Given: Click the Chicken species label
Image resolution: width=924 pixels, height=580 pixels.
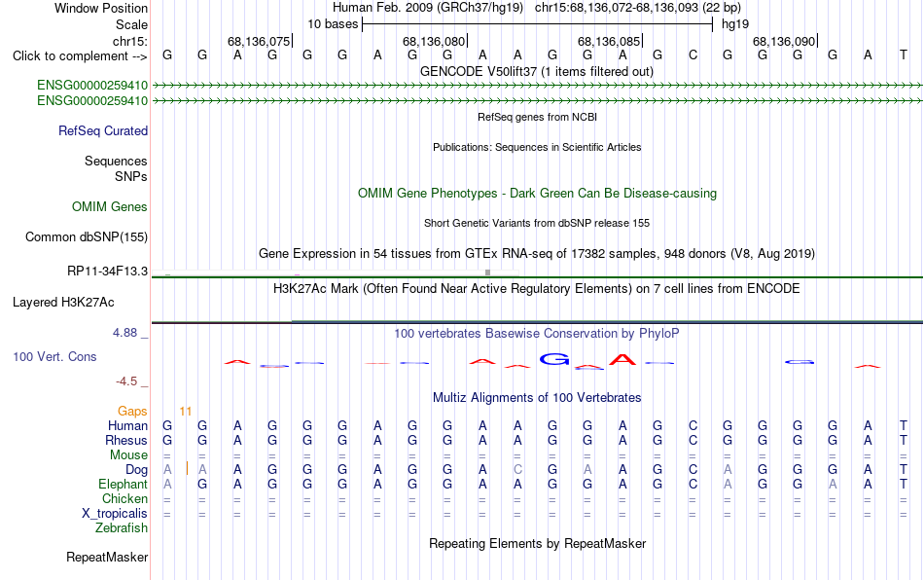Looking at the screenshot, I should tap(124, 498).
